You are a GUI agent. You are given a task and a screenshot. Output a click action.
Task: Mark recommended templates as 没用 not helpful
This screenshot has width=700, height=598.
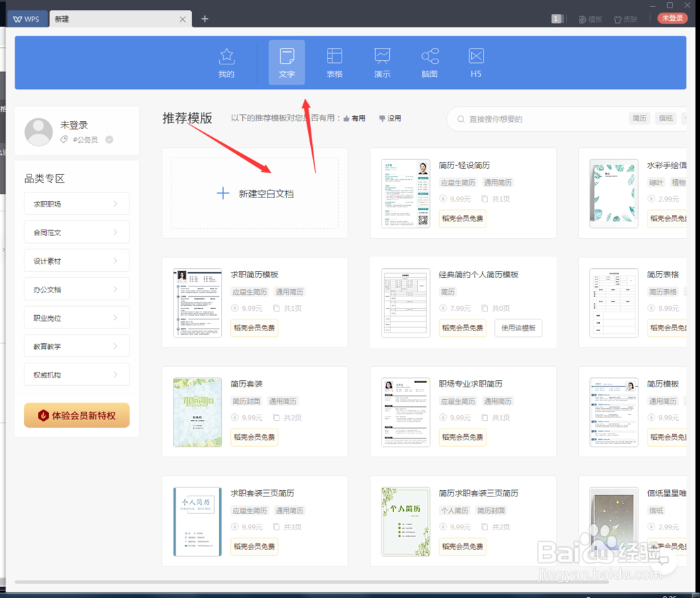390,118
